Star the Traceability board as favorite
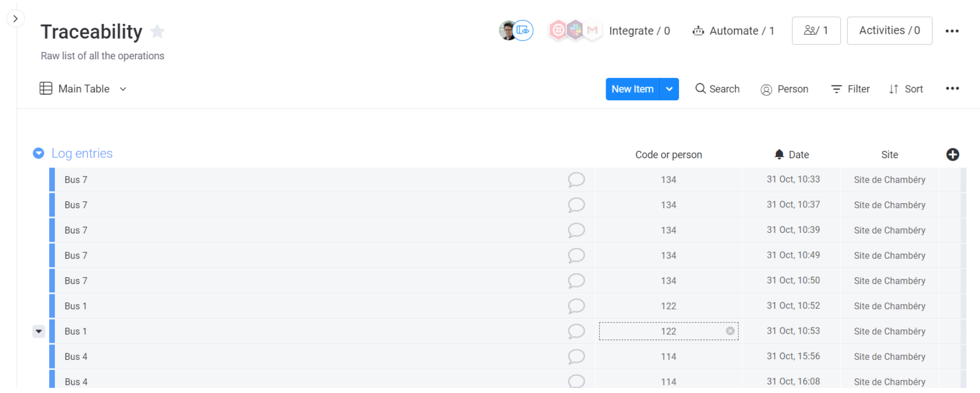The width and height of the screenshot is (980, 393). [158, 32]
